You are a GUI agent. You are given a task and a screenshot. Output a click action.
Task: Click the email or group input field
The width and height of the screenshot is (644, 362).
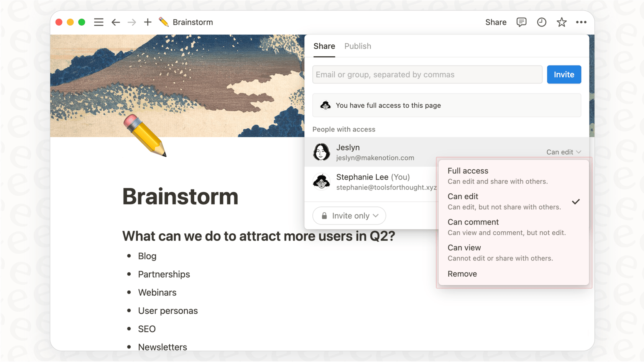[427, 74]
